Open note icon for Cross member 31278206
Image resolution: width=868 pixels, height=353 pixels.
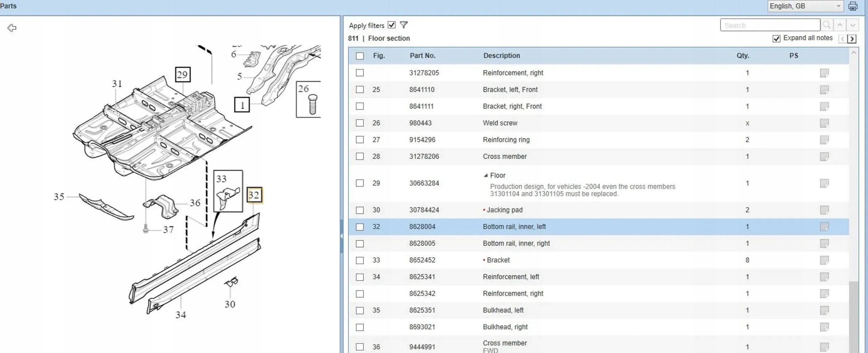pyautogui.click(x=824, y=157)
